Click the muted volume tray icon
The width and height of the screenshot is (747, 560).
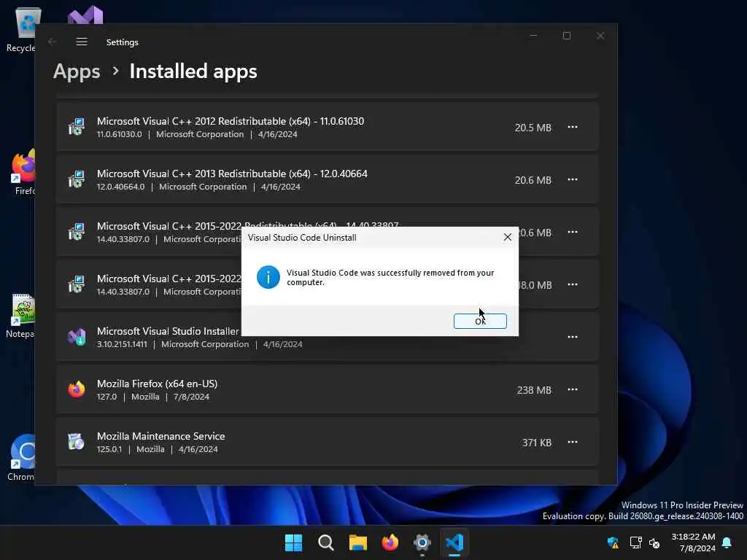pyautogui.click(x=654, y=542)
